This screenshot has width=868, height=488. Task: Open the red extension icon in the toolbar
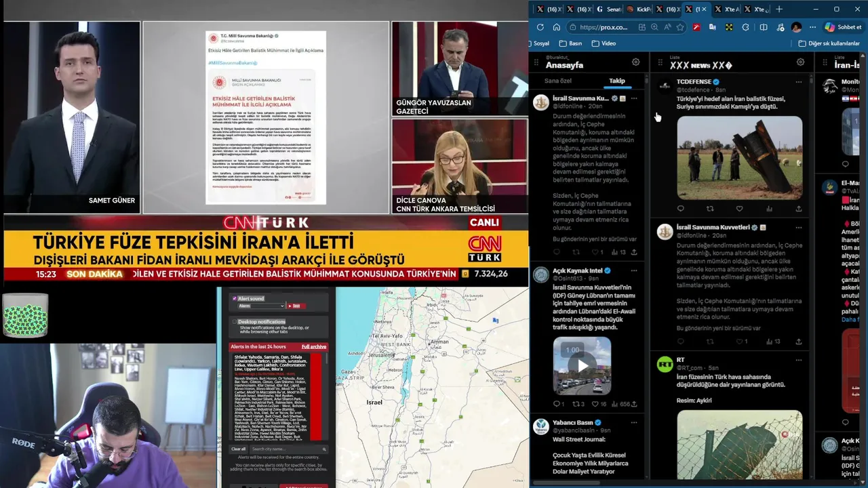tap(696, 27)
